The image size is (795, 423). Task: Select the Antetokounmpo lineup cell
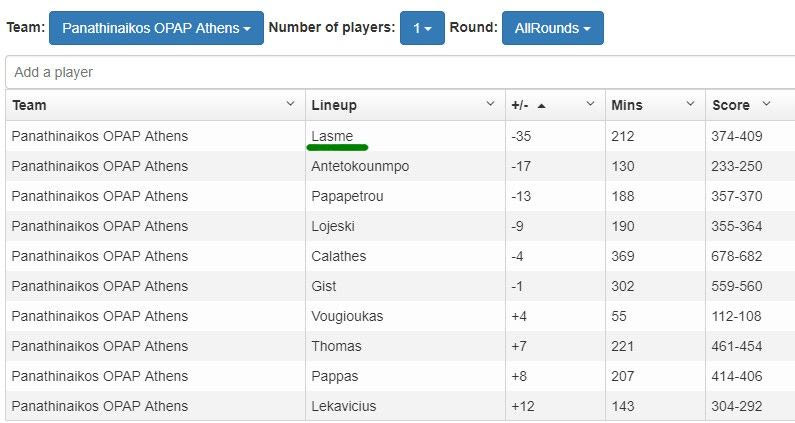pyautogui.click(x=360, y=166)
